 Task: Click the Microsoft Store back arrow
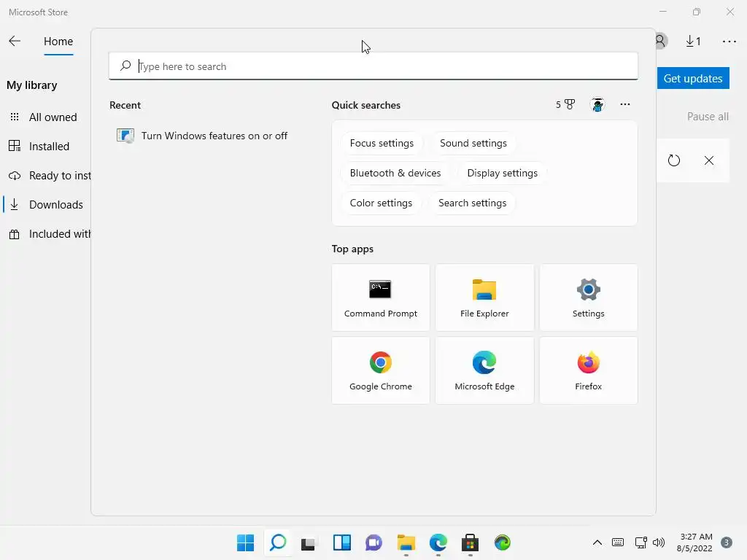pos(15,41)
